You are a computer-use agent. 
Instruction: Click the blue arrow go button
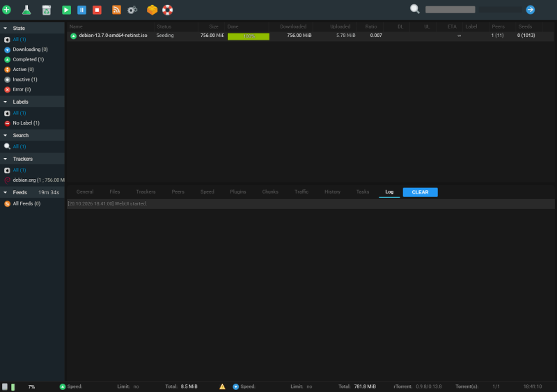tap(531, 10)
